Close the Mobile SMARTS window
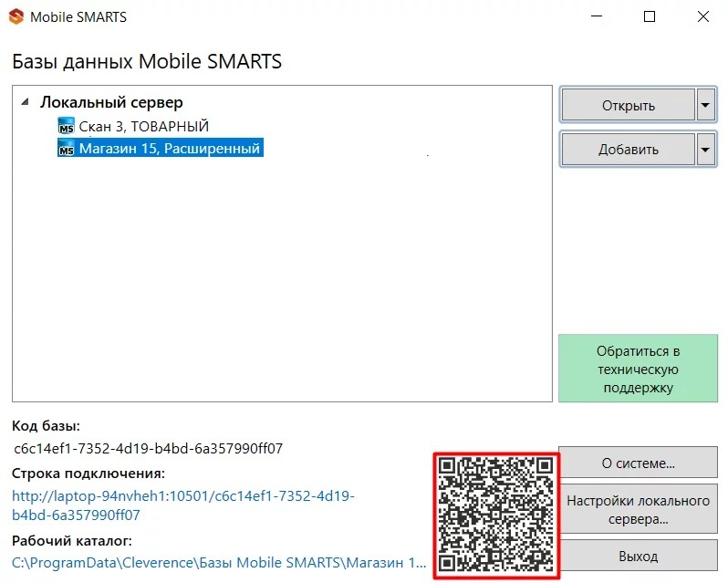Image resolution: width=728 pixels, height=583 pixels. [703, 16]
